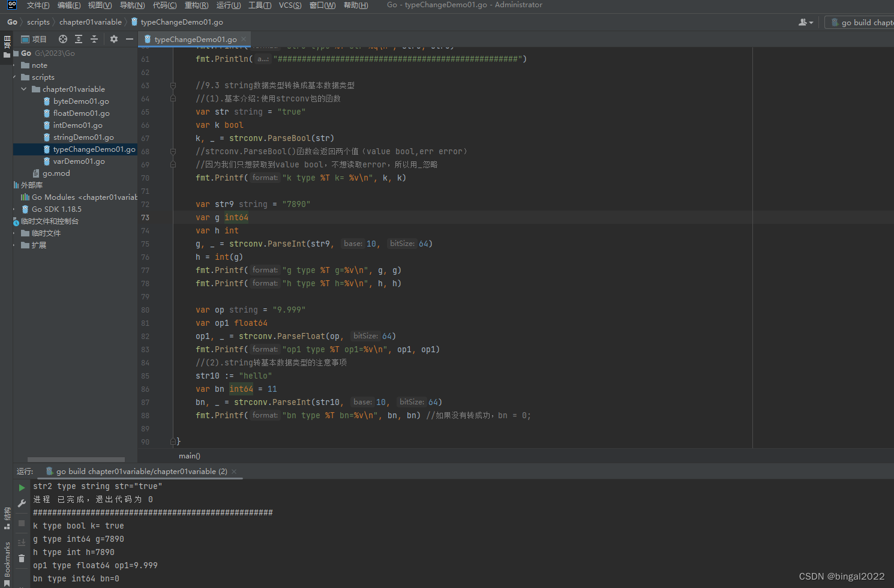Click line number 73 in the gutter

pyautogui.click(x=145, y=218)
